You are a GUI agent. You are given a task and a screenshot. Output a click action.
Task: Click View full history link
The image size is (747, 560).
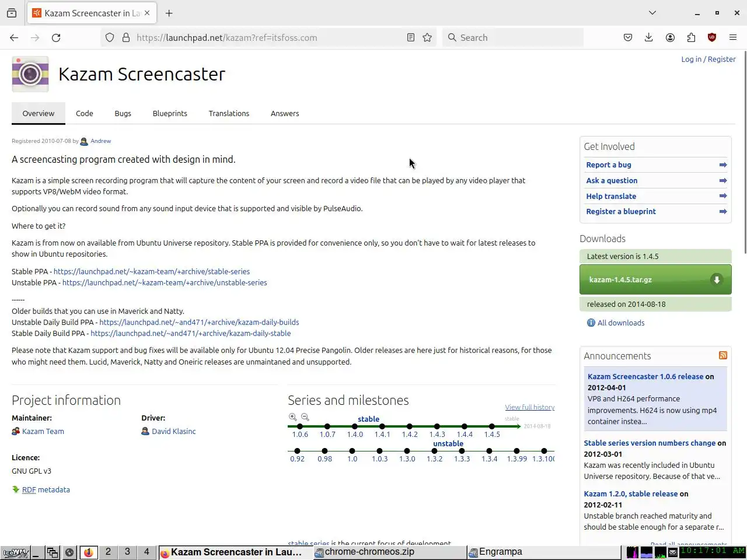[x=530, y=407]
